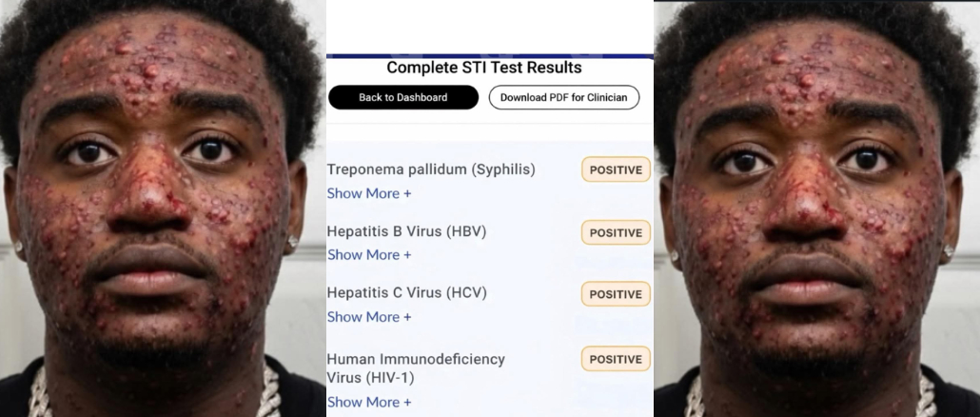Click the POSITIVE badge for HIV-1
Viewport: 980px width, 417px height.
pos(616,359)
